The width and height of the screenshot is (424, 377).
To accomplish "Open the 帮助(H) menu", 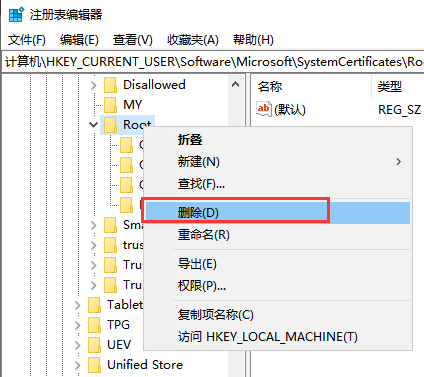I will coord(253,40).
